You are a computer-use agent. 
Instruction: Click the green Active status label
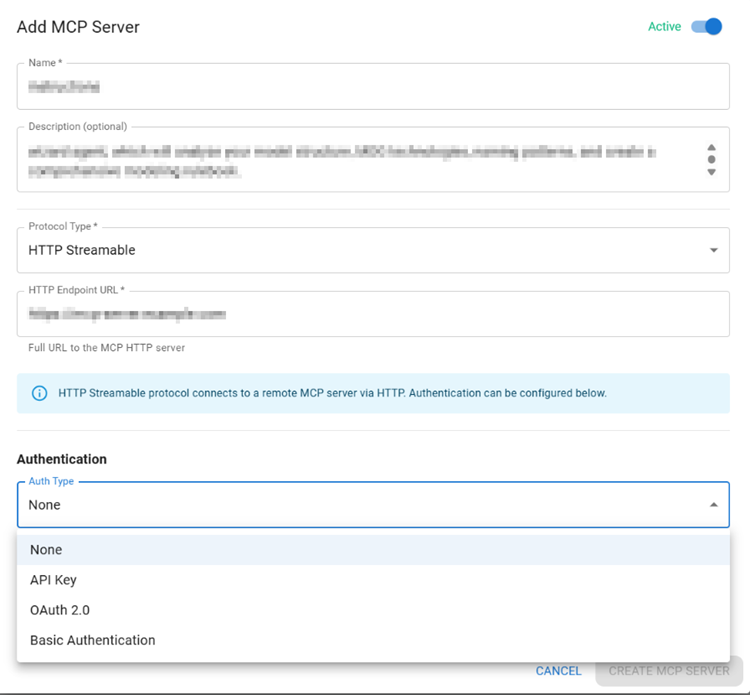664,27
